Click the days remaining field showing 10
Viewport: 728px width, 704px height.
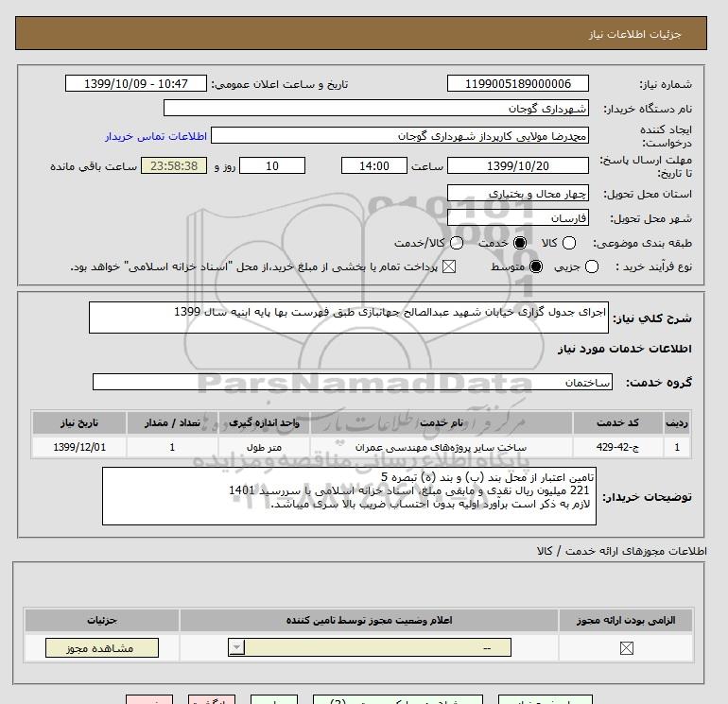(272, 165)
